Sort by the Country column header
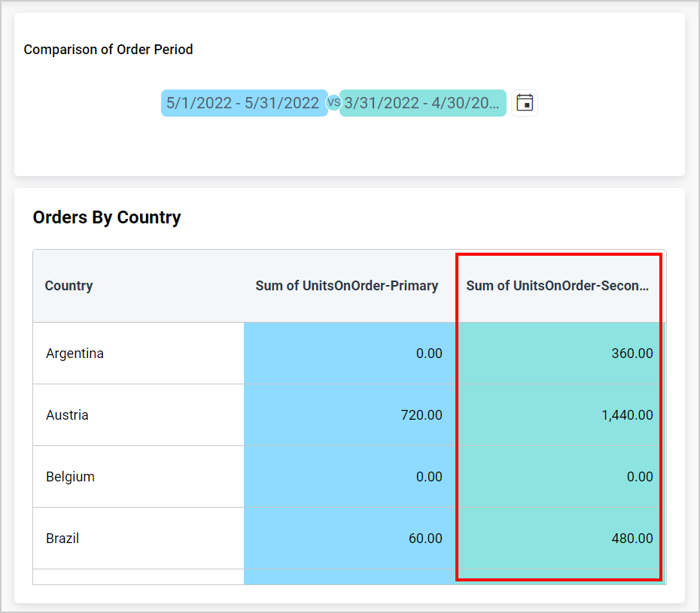Viewport: 700px width, 613px height. tap(68, 286)
